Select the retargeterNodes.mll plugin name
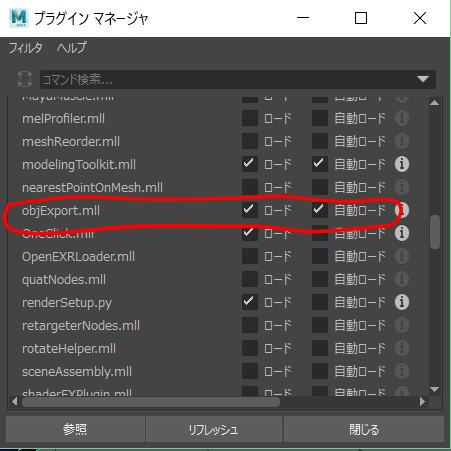The width and height of the screenshot is (451, 451). coord(81,326)
